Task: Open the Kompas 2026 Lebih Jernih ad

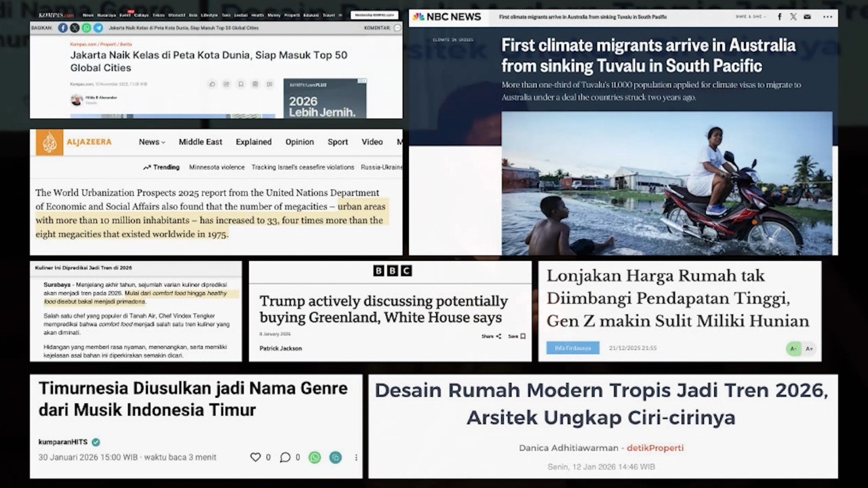Action: tap(325, 98)
